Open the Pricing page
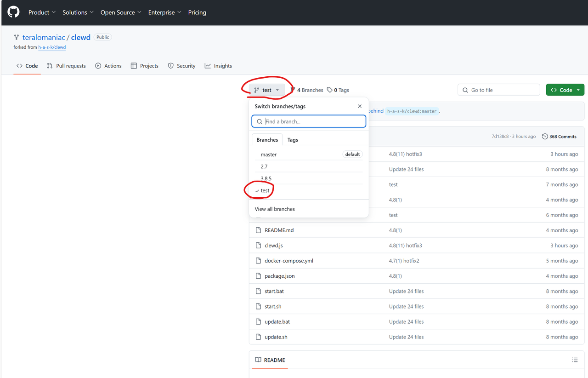The width and height of the screenshot is (588, 378). coord(197,12)
